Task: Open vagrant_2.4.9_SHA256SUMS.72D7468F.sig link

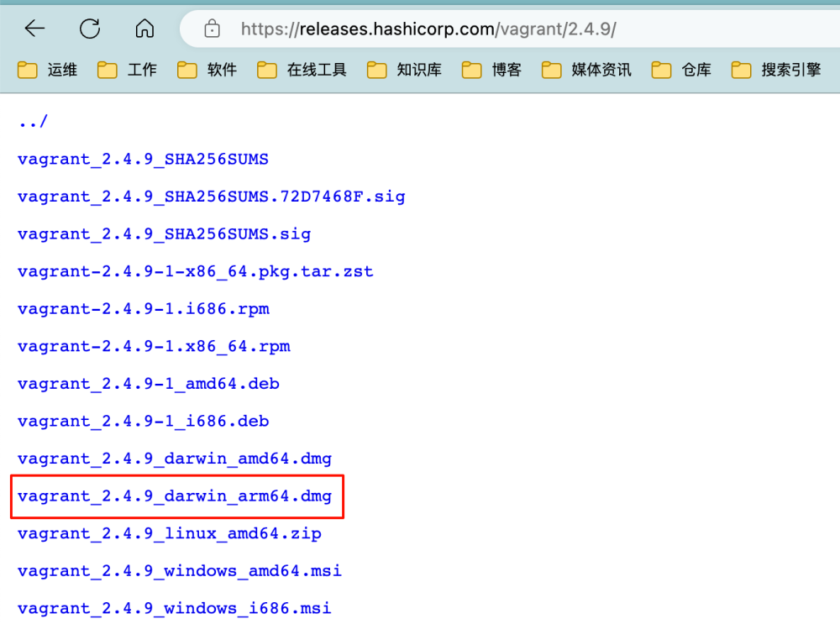Action: coord(212,197)
